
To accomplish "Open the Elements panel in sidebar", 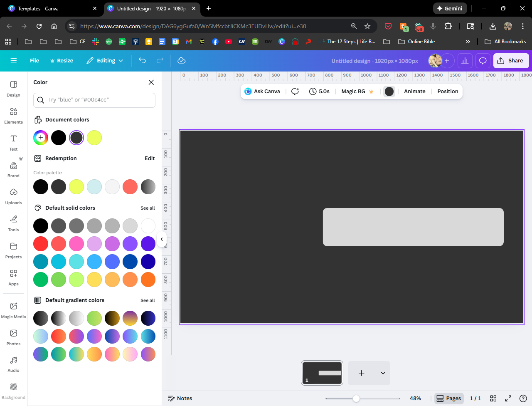I will pyautogui.click(x=13, y=116).
